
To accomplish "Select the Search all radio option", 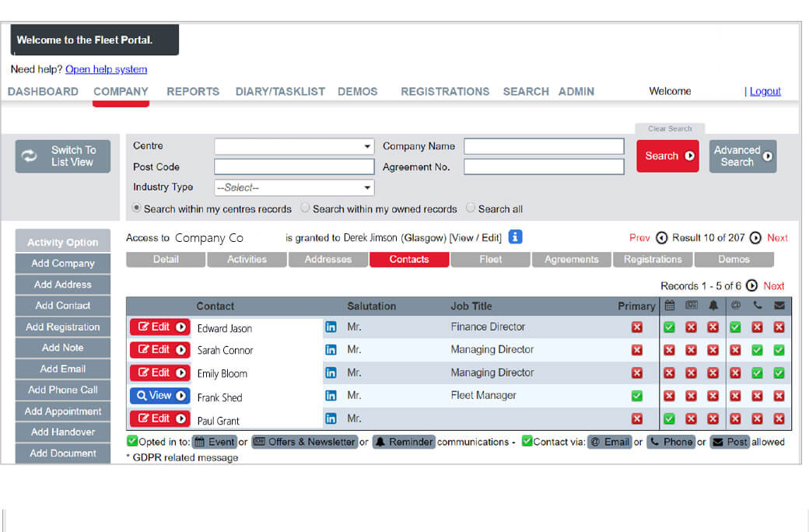I will click(x=471, y=208).
